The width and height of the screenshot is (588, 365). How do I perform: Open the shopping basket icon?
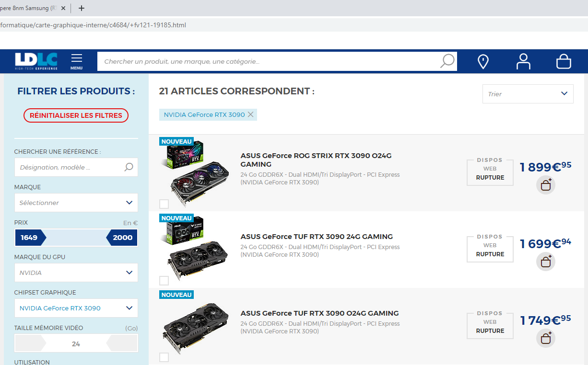[x=564, y=61]
